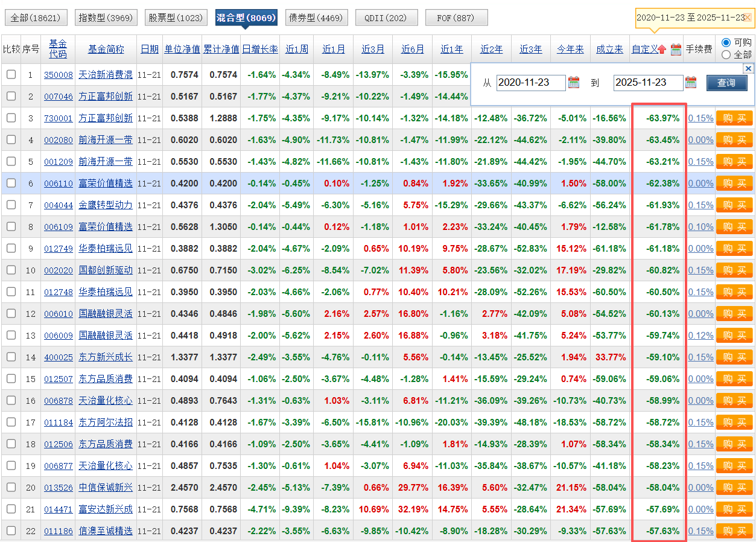The image size is (756, 542).
Task: Open fund name 东方新兴成长 link
Action: click(106, 357)
